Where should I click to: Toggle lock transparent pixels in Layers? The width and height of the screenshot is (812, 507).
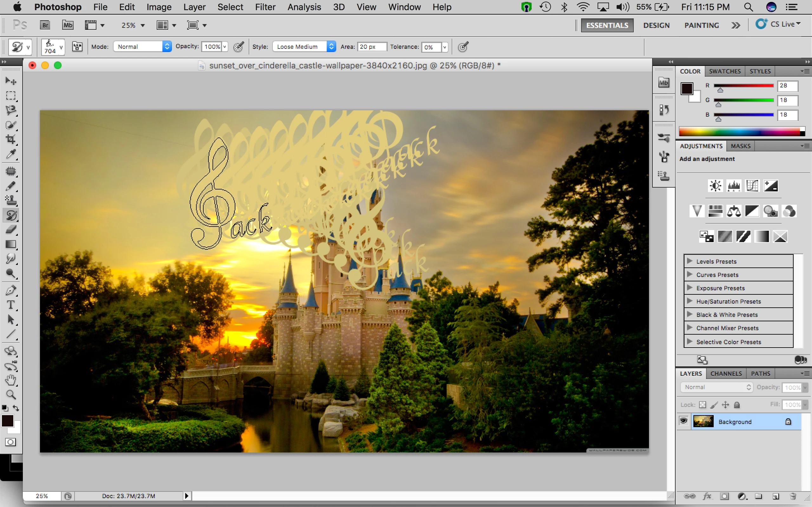(702, 405)
